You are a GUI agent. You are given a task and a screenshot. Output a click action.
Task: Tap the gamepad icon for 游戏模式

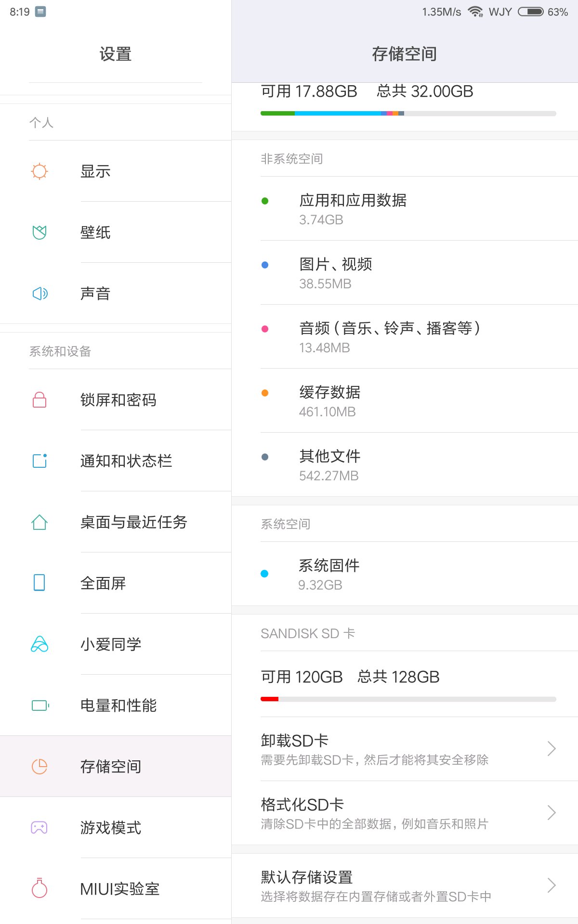click(39, 828)
